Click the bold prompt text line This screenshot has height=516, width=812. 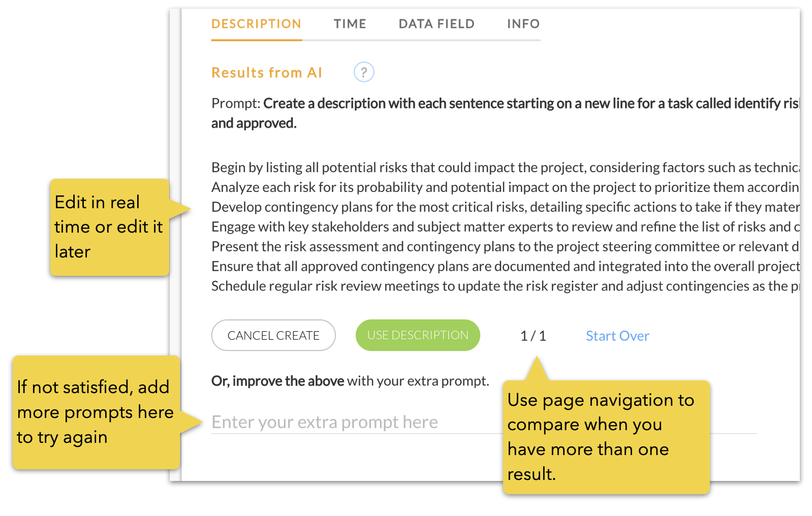click(x=531, y=104)
